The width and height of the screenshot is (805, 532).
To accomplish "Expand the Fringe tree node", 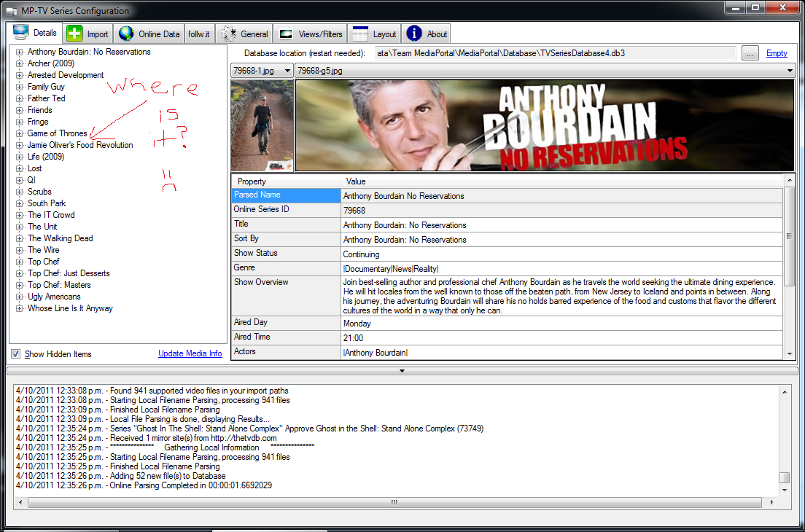I will [x=19, y=122].
